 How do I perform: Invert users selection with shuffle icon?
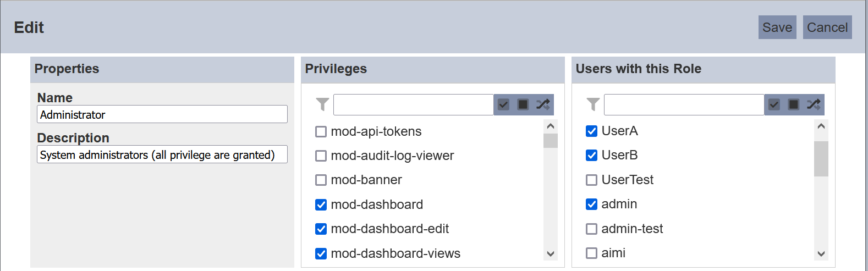(814, 104)
